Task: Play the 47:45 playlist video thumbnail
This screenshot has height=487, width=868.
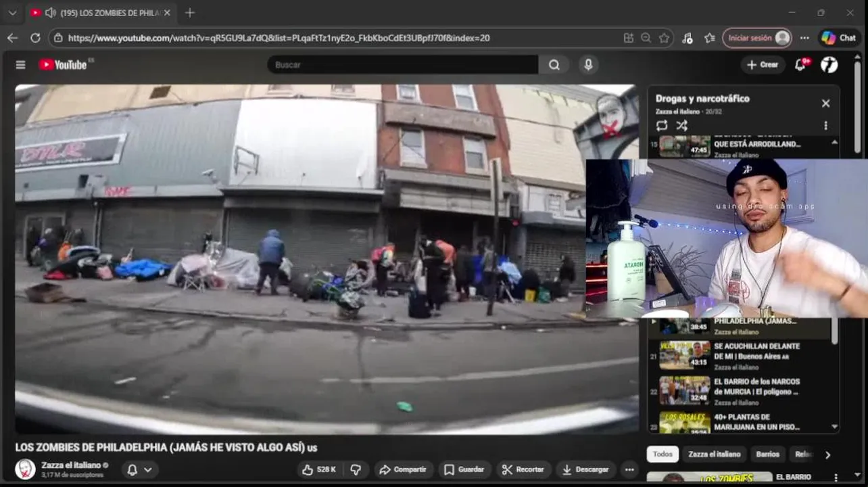Action: point(685,146)
